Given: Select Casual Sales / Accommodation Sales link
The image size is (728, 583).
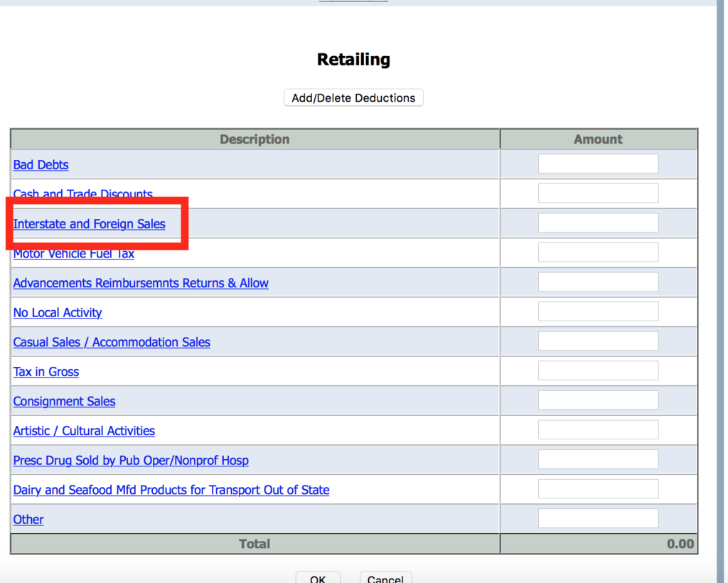Looking at the screenshot, I should coord(112,342).
